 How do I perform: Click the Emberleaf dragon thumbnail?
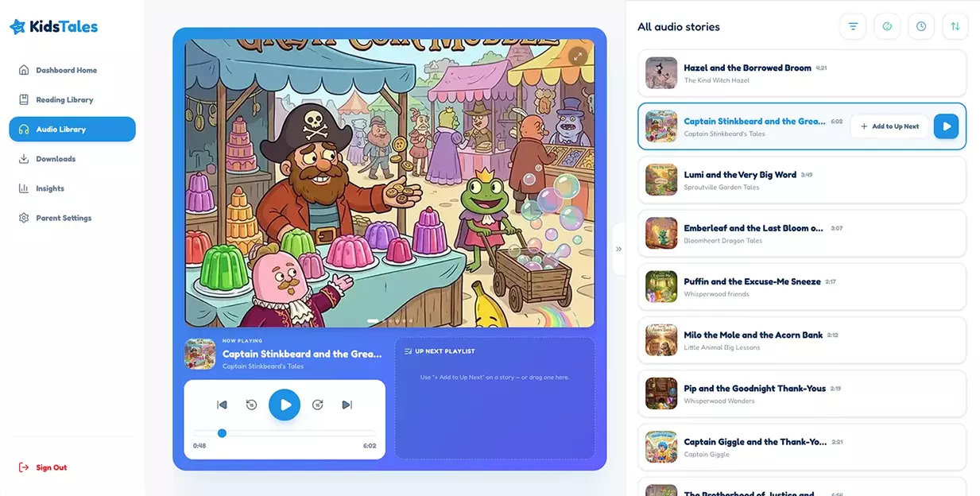(661, 233)
